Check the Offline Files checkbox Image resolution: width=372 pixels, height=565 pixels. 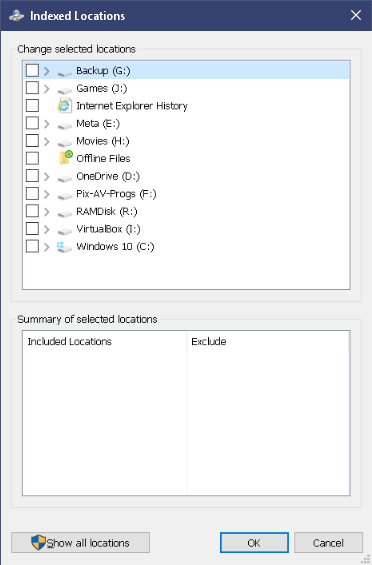tap(32, 158)
